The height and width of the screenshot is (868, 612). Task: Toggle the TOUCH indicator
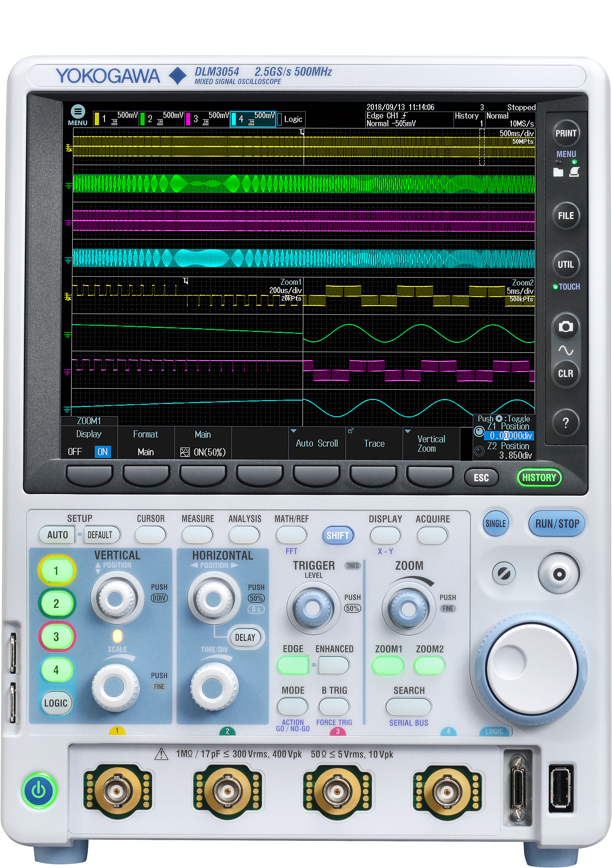coord(567,287)
